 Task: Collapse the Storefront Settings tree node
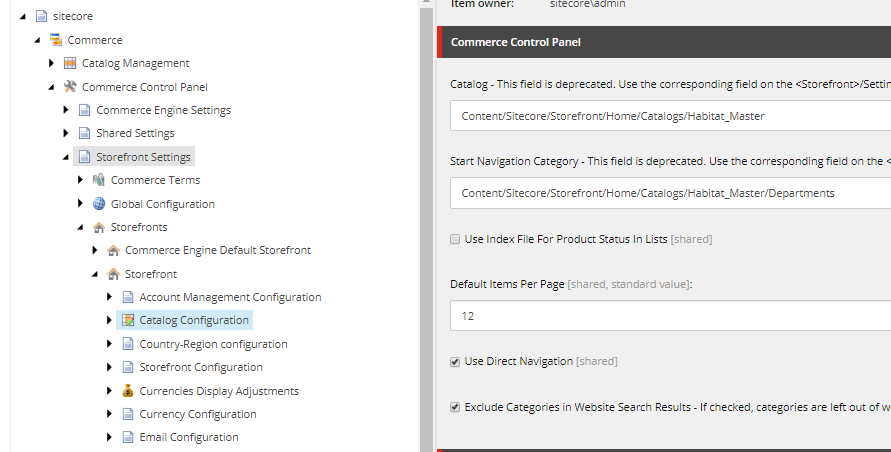[x=66, y=157]
